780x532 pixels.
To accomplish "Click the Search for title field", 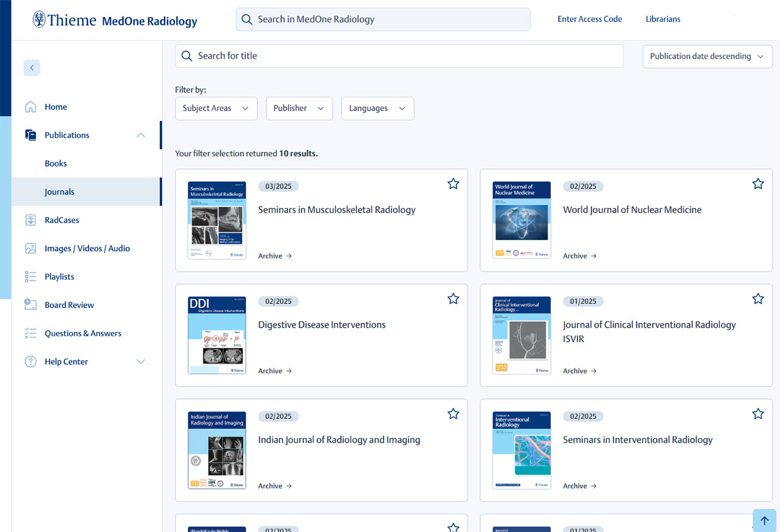I will click(x=399, y=56).
